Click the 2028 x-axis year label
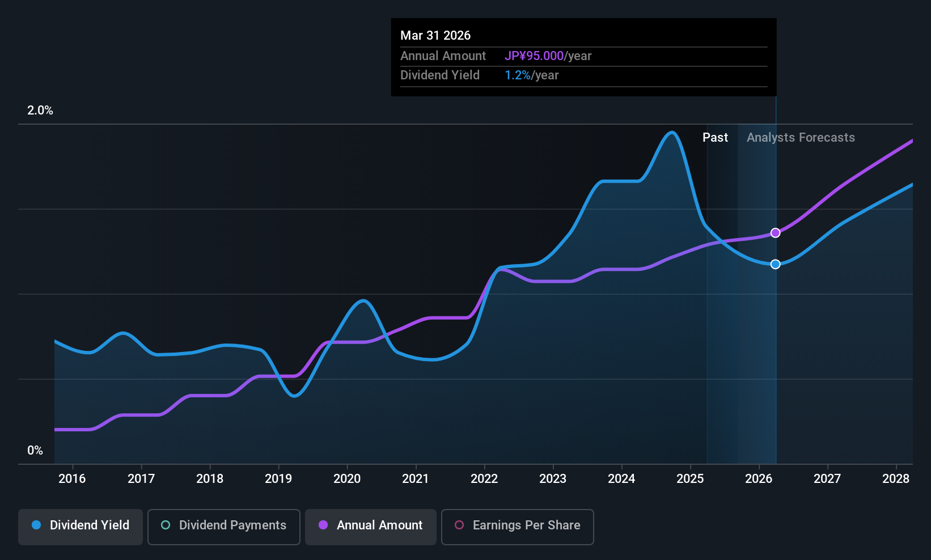This screenshot has height=560, width=931. [896, 479]
